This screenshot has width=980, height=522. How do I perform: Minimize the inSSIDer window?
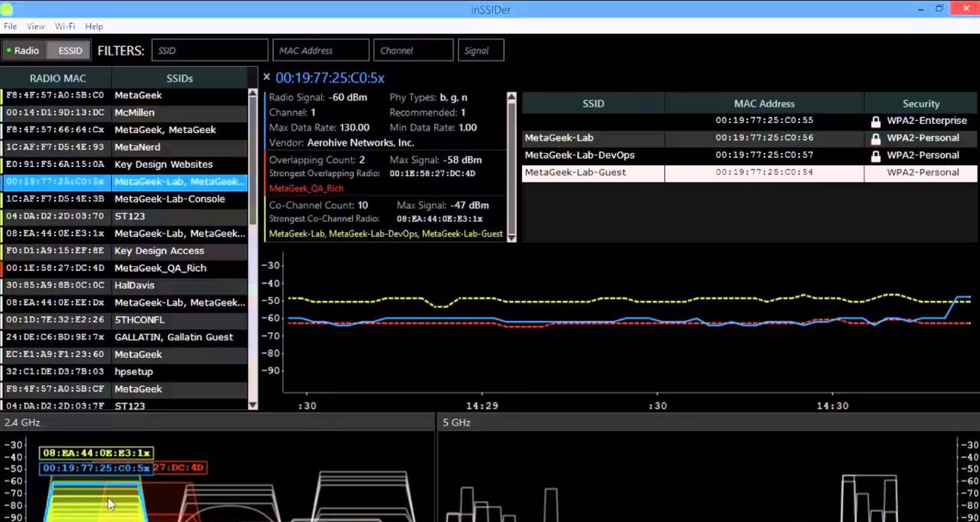coord(921,9)
